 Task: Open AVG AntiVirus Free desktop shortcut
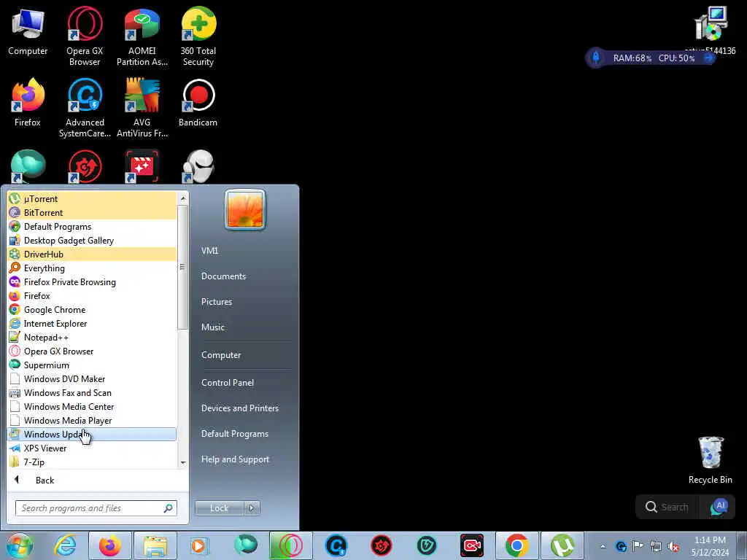tap(142, 108)
